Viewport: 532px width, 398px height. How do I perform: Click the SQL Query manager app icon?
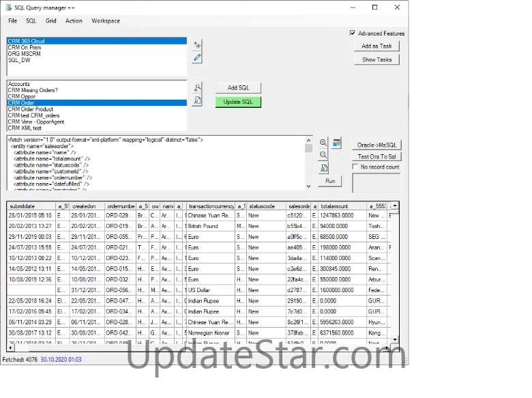point(8,8)
